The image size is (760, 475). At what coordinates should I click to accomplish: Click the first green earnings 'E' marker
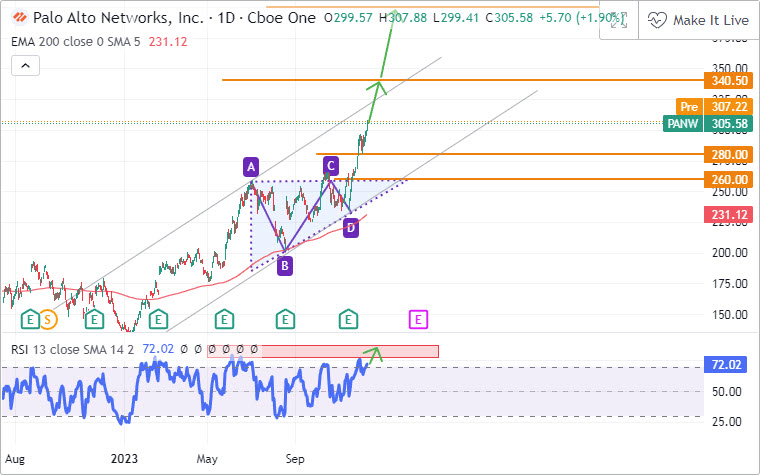click(30, 320)
